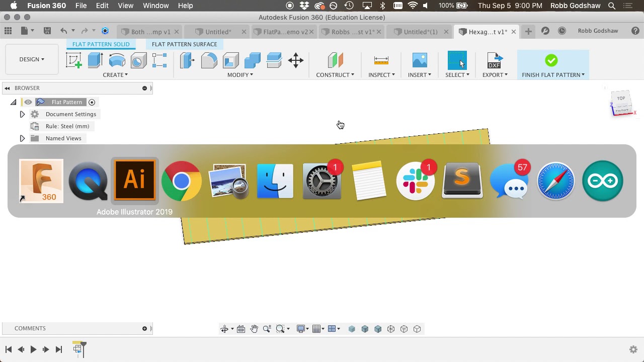
Task: Toggle the Browser panel pin dot
Action: 144,88
